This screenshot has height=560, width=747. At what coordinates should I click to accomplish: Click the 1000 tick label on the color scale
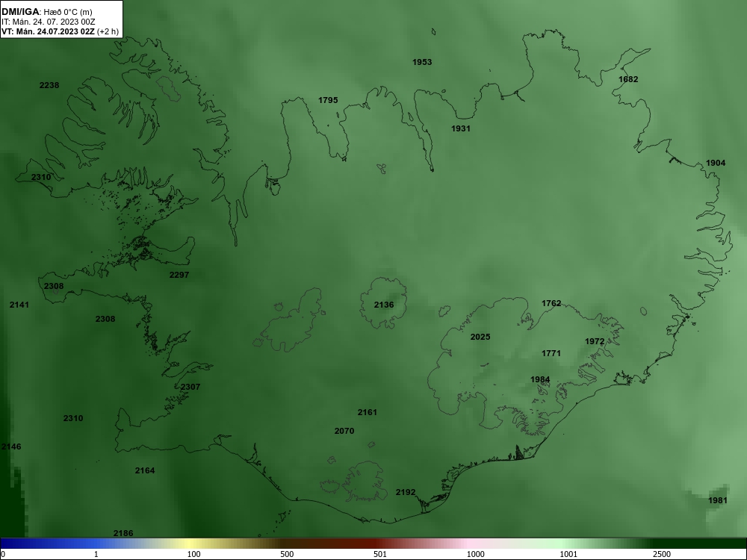tap(475, 554)
